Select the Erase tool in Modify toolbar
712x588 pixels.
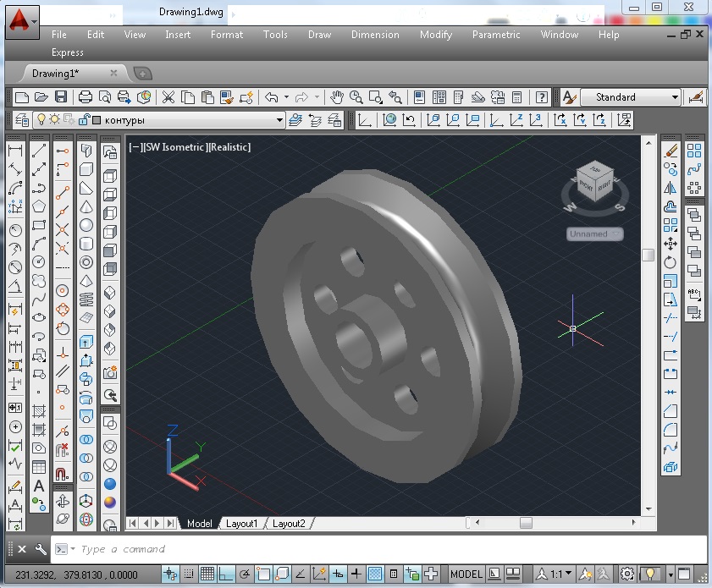[x=671, y=151]
